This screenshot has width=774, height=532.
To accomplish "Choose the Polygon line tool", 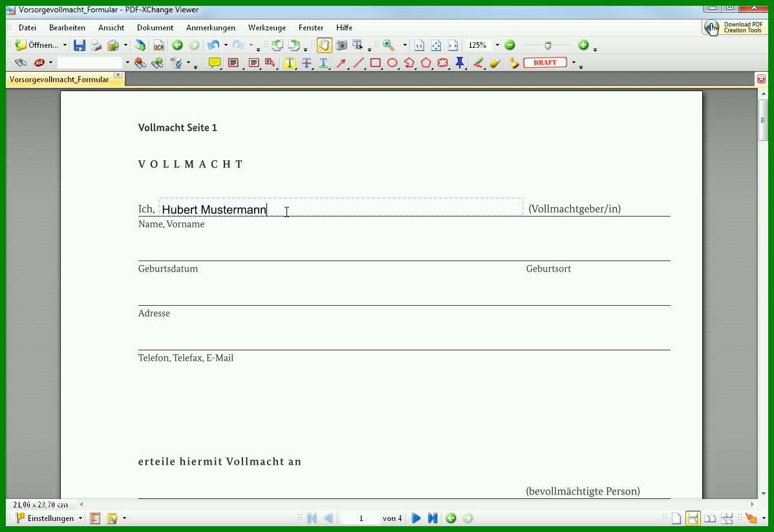I will tap(409, 63).
